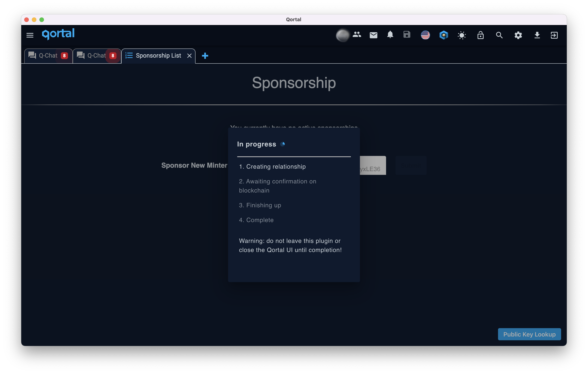Change language via US flag icon
588x374 pixels.
[425, 35]
